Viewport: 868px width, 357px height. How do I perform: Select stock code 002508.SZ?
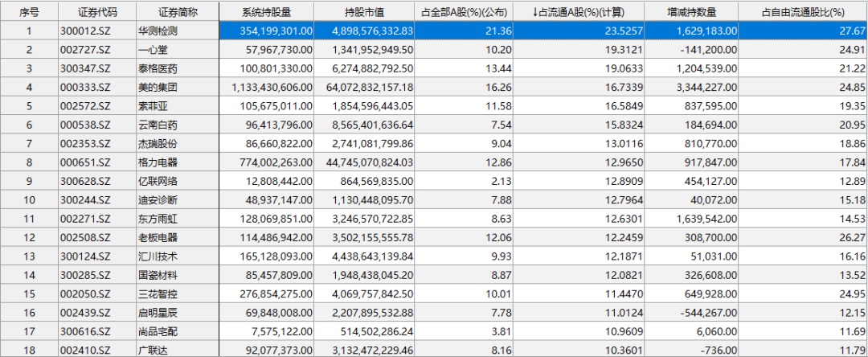97,237
